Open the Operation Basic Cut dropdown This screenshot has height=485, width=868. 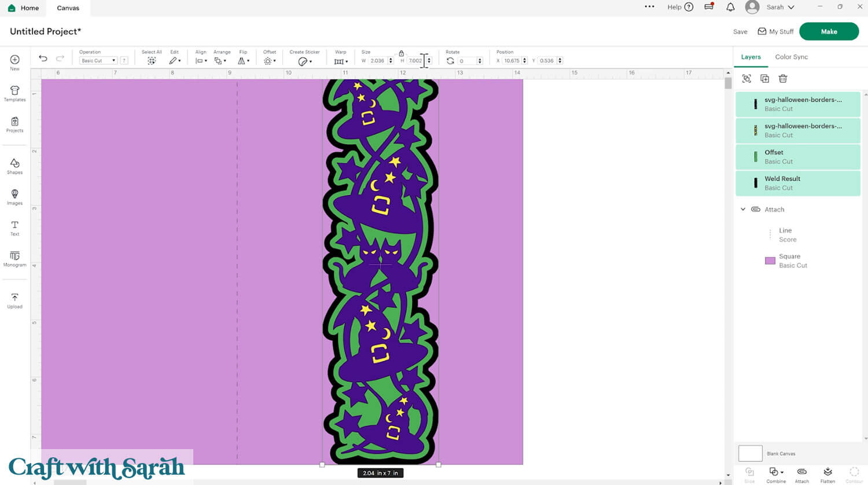tap(98, 61)
